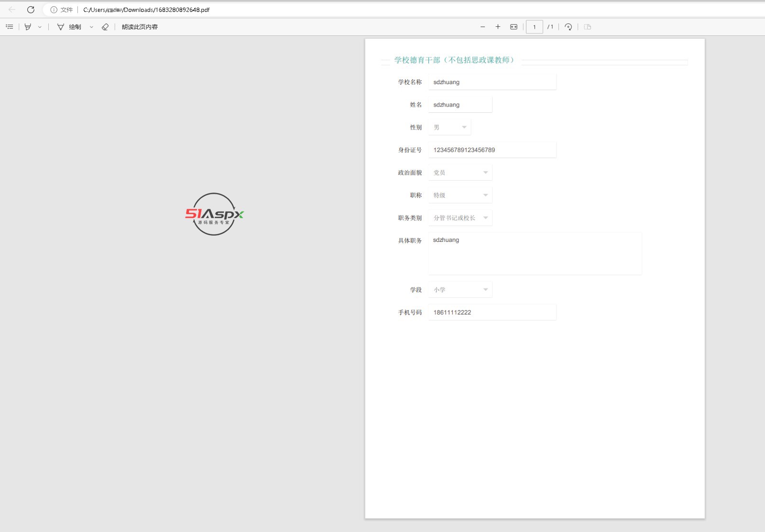The image size is (765, 532).
Task: Click the page view icon
Action: pyautogui.click(x=588, y=27)
